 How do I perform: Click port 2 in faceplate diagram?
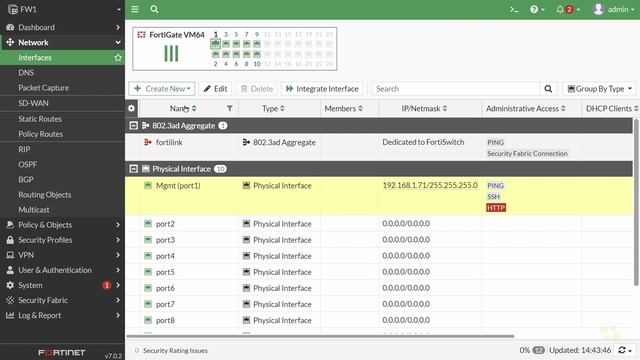click(x=216, y=54)
